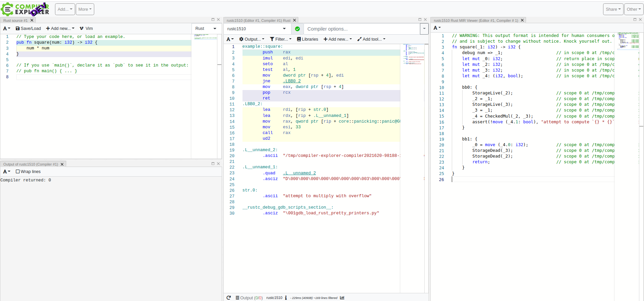Open the Share dropdown
Screen dimensions: 644x301
613,9
